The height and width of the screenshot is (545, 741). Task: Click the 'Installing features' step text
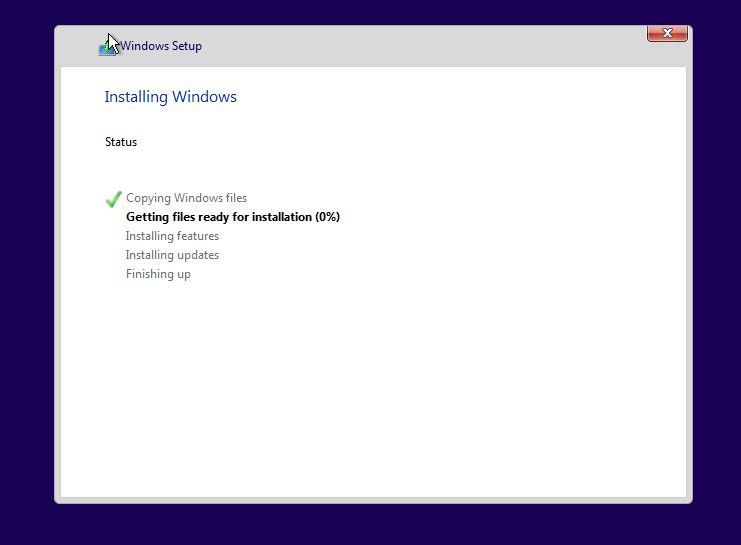[172, 236]
